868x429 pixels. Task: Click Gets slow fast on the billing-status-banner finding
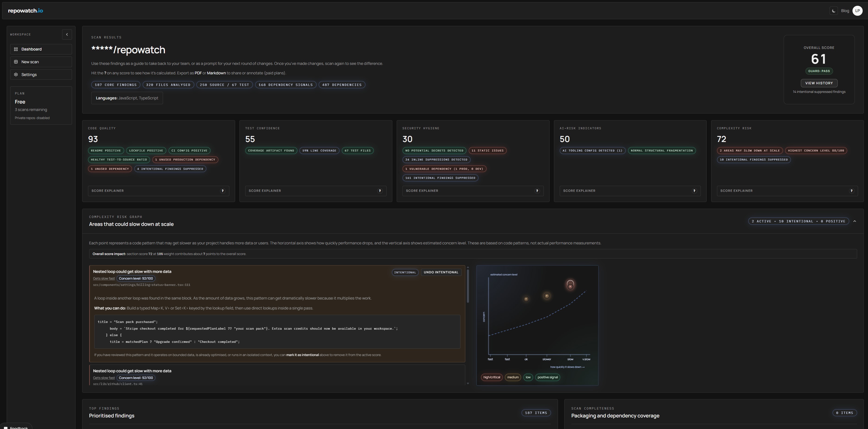click(x=104, y=279)
